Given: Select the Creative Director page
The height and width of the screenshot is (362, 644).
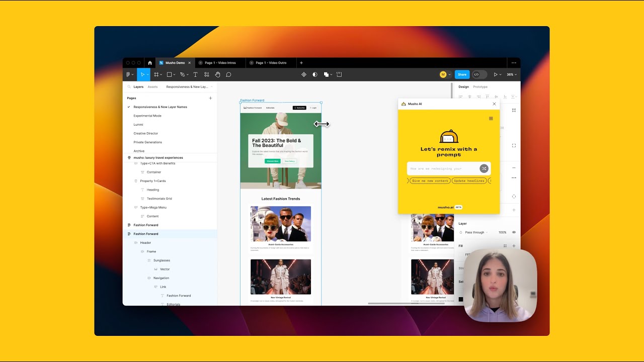Looking at the screenshot, I should coord(146,133).
